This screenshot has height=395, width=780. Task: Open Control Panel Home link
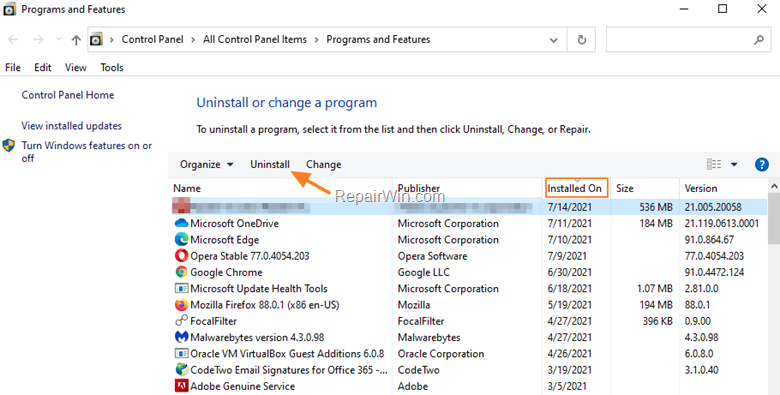[68, 95]
